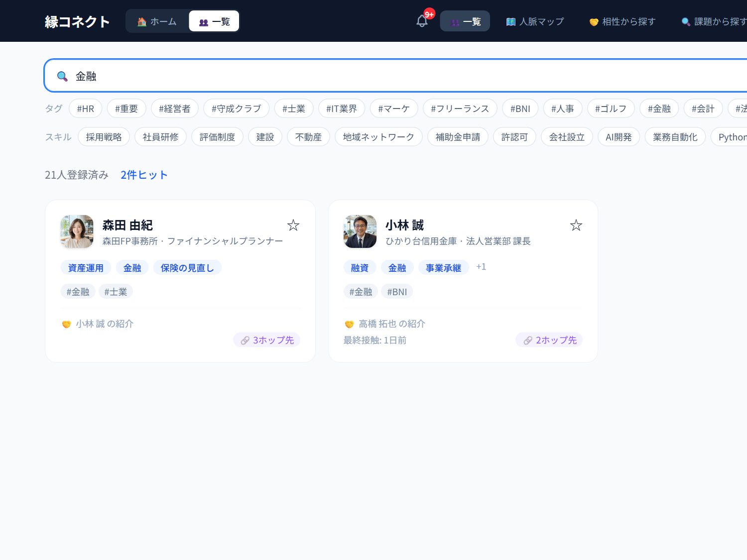This screenshot has height=560, width=747.
Task: Open 相性から探す in the navigation
Action: point(622,21)
